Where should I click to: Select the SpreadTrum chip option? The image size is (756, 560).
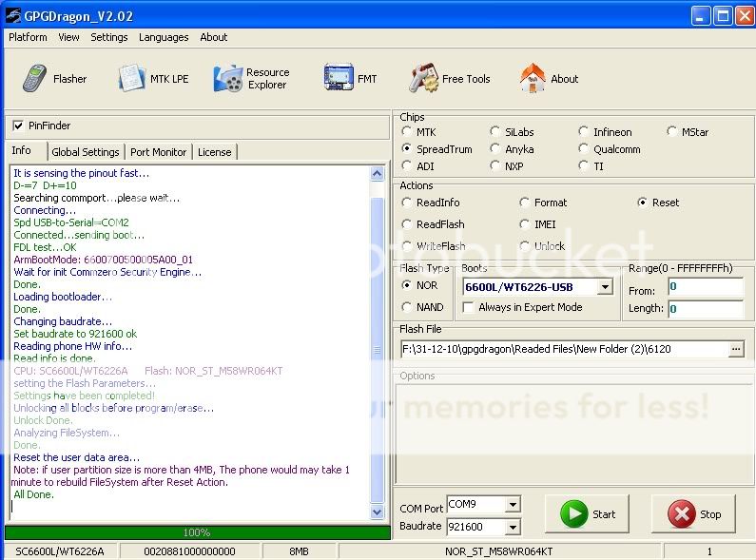(x=406, y=149)
